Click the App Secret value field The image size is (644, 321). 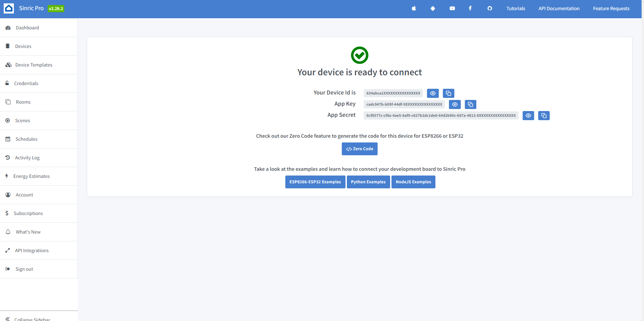[x=441, y=115]
